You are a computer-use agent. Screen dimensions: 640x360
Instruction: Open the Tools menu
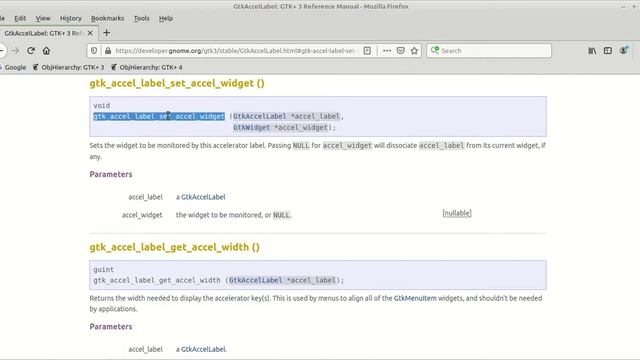(141, 18)
